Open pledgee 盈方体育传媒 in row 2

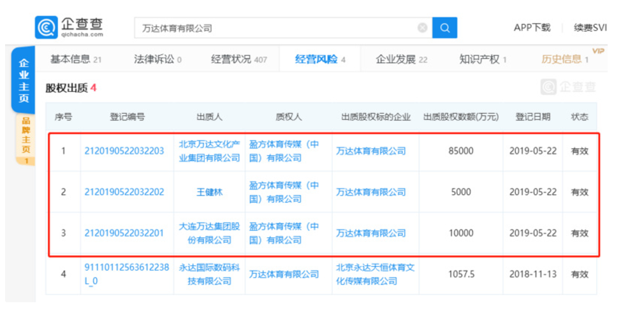[x=284, y=192]
